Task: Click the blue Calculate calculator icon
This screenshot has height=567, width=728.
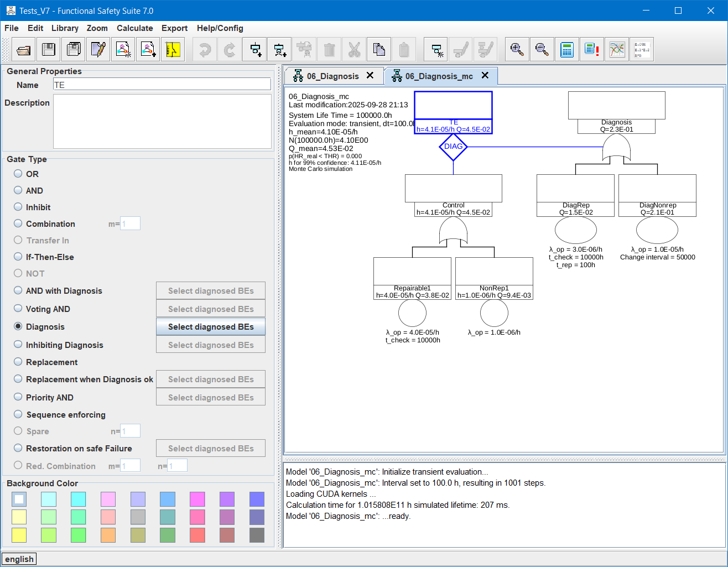Action: coord(567,50)
